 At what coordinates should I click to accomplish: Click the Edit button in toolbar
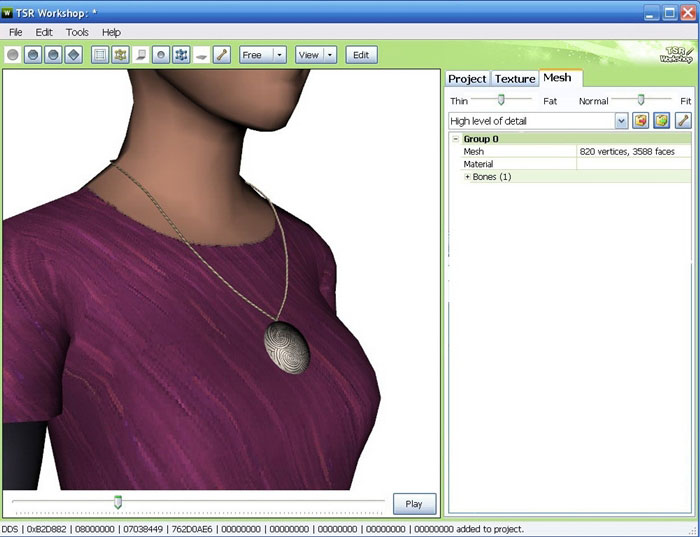361,55
